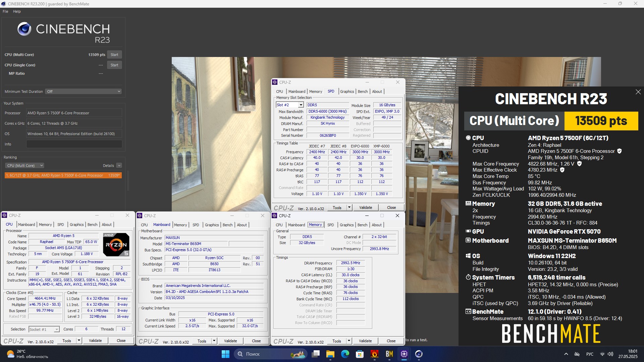The image size is (644, 362).
Task: Open the Help menu in Cinebench
Action: (x=17, y=11)
